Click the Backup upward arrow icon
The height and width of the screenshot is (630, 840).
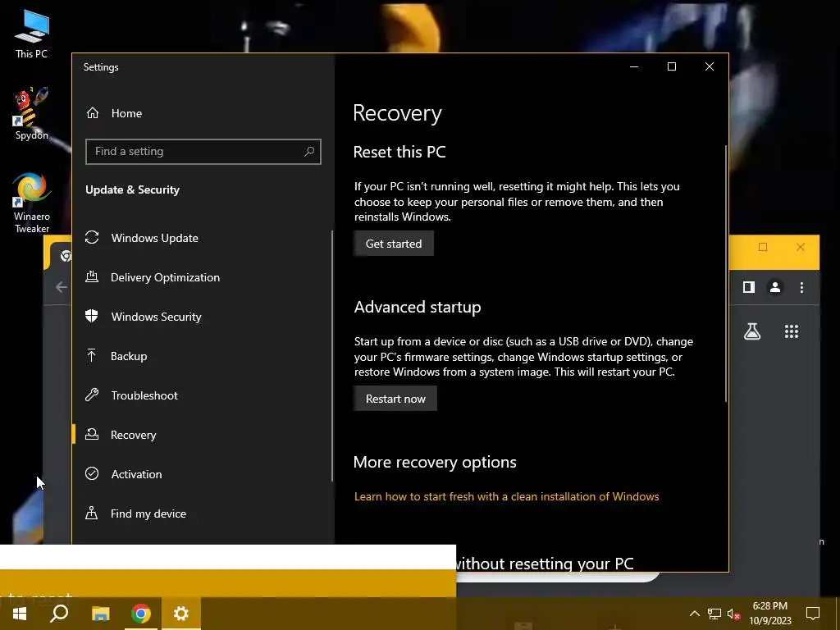click(x=92, y=355)
